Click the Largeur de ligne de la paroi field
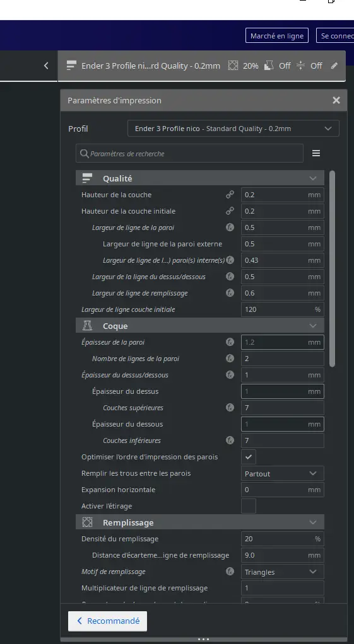The width and height of the screenshot is (354, 644). [283, 227]
